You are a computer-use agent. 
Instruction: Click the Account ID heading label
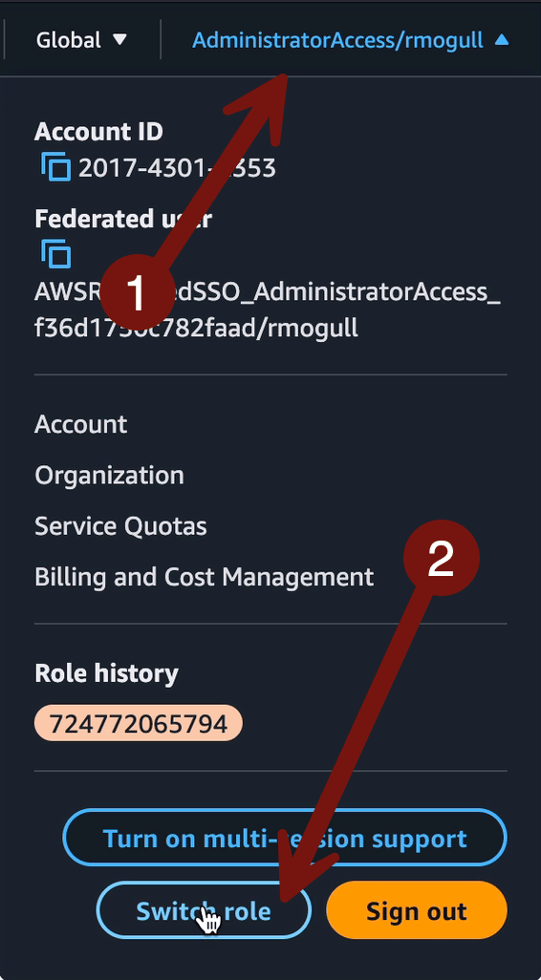point(98,132)
